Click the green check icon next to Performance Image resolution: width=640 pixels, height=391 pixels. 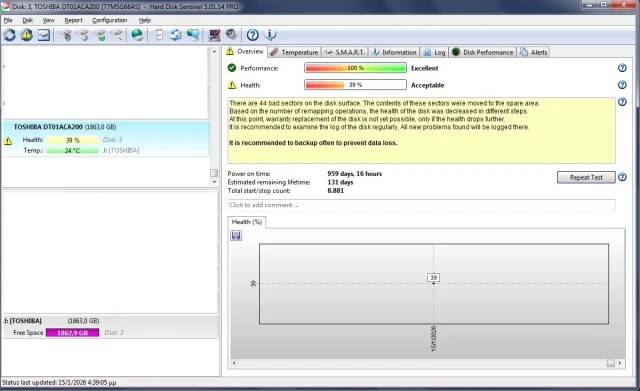(232, 68)
